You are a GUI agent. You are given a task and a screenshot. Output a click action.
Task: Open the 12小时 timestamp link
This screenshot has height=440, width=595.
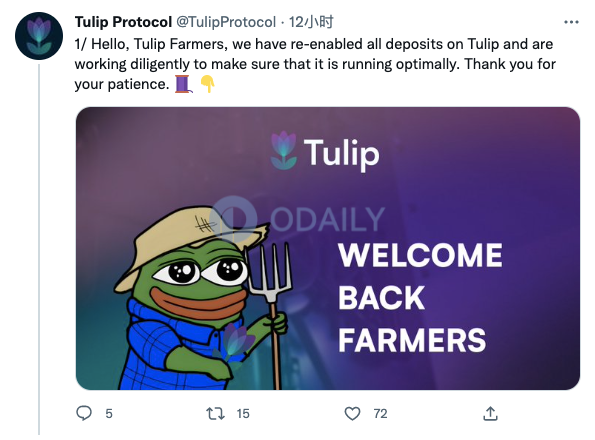(x=311, y=22)
